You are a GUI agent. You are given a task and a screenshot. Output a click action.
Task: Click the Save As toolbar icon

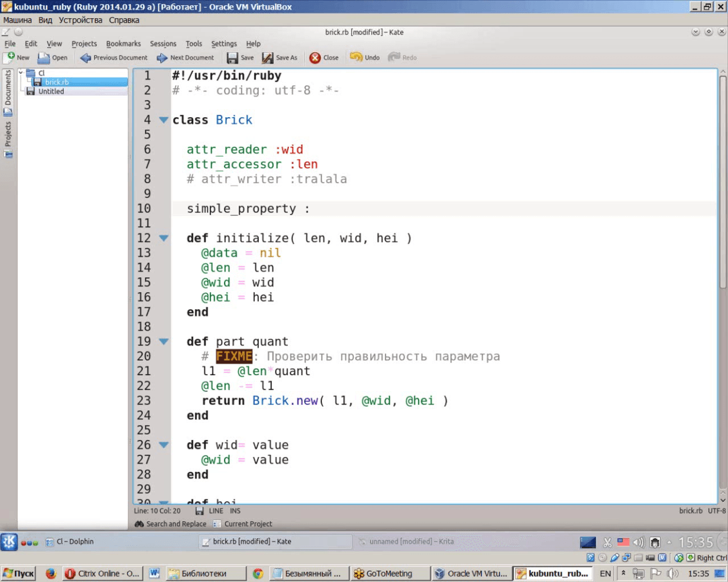click(267, 57)
